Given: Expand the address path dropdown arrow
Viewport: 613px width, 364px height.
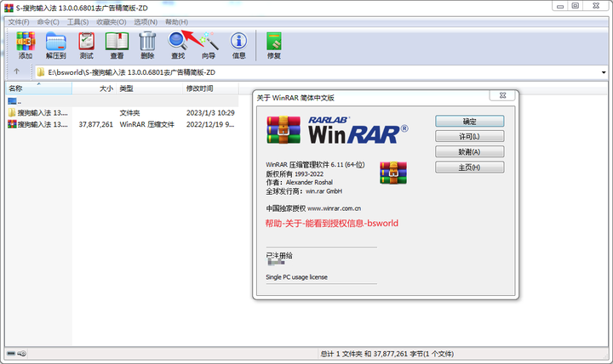Looking at the screenshot, I should click(x=604, y=72).
